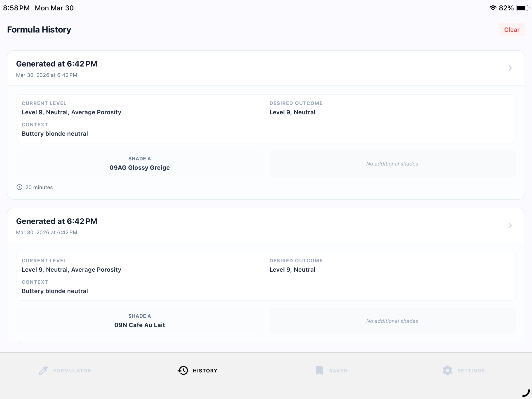Tap the battery status icon
Screen dimensions: 532x399
coord(522,8)
